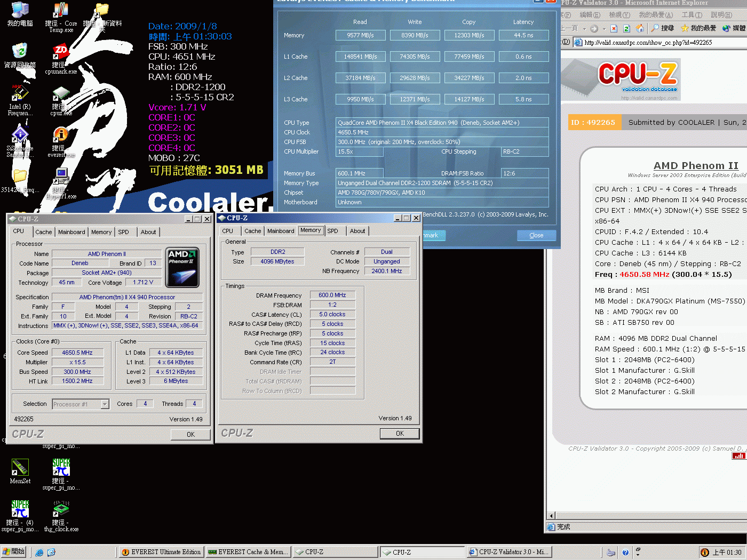Click OK in the left CPU-Z window
Image resolution: width=747 pixels, height=560 pixels.
coord(190,435)
